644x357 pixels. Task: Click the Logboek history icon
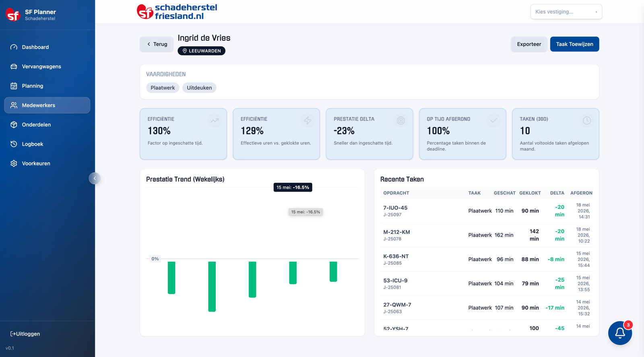click(x=14, y=144)
